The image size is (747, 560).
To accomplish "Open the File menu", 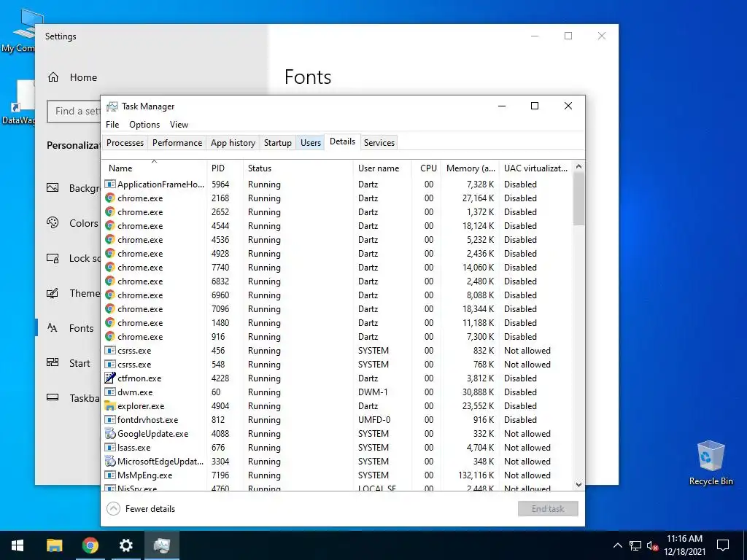I will [112, 125].
